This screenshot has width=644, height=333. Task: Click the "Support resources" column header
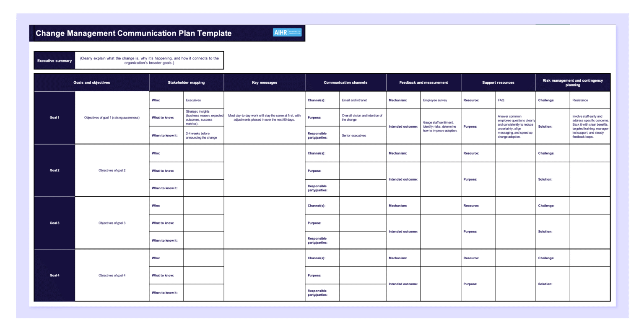click(498, 83)
